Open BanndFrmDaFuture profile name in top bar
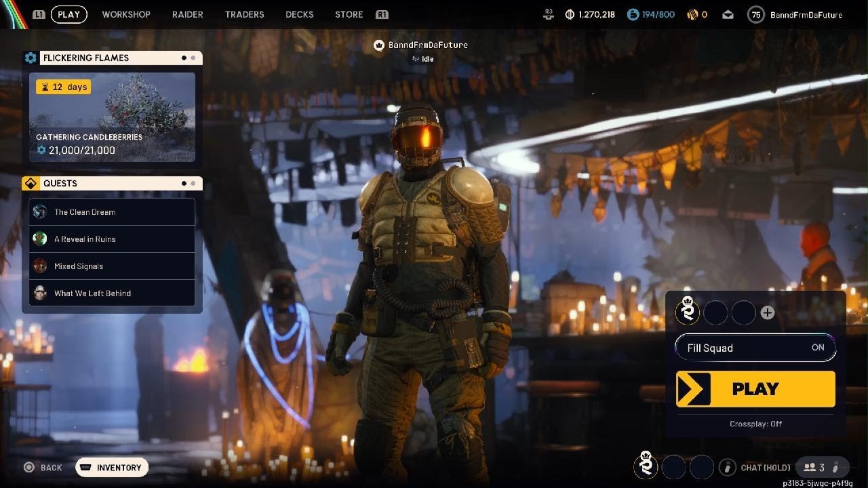This screenshot has height=488, width=868. 806,14
